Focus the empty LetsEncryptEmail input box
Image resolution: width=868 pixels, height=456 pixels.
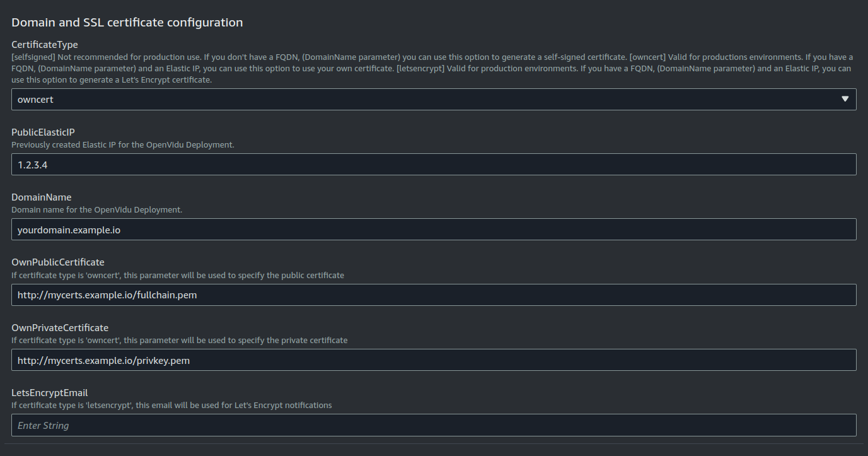click(x=434, y=425)
